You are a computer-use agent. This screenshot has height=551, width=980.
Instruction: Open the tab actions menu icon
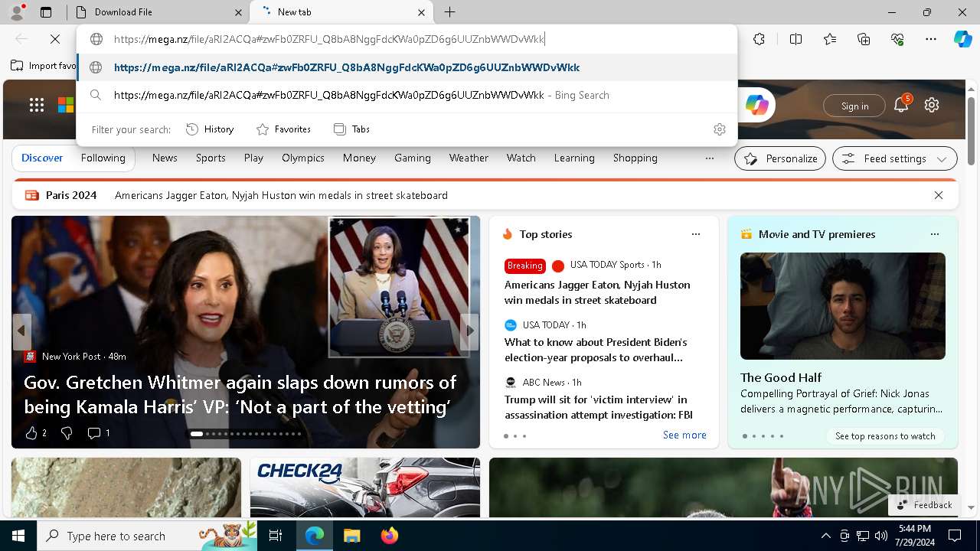[x=46, y=12]
